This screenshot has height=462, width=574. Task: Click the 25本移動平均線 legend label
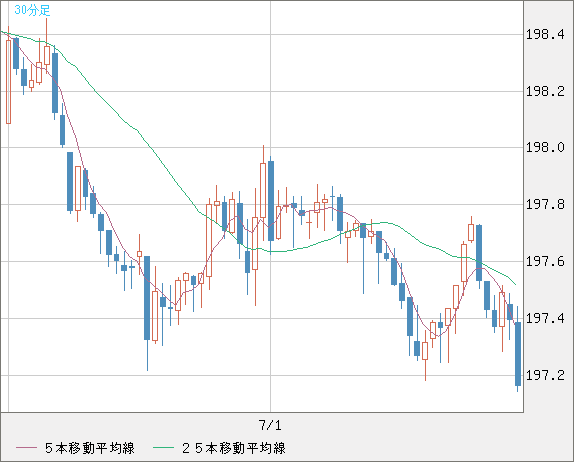[x=234, y=448]
